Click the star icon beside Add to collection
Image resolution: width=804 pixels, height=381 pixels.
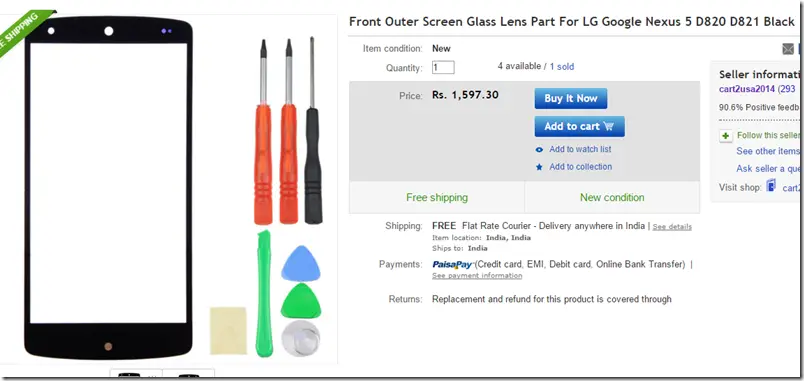tap(539, 167)
